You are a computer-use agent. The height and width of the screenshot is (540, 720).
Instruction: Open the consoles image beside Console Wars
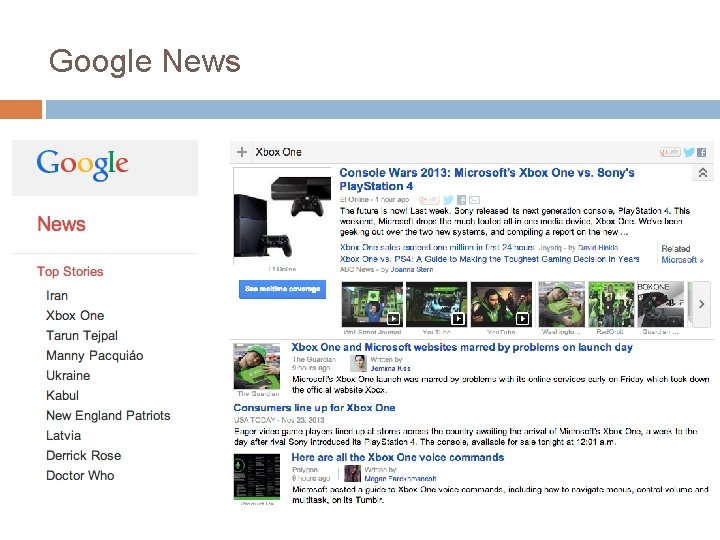click(x=282, y=216)
